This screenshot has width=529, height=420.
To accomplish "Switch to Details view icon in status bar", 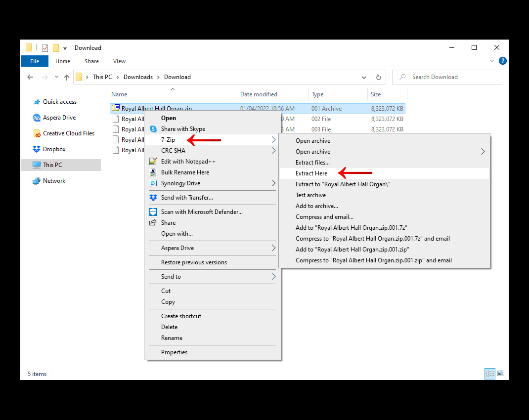I will (490, 374).
